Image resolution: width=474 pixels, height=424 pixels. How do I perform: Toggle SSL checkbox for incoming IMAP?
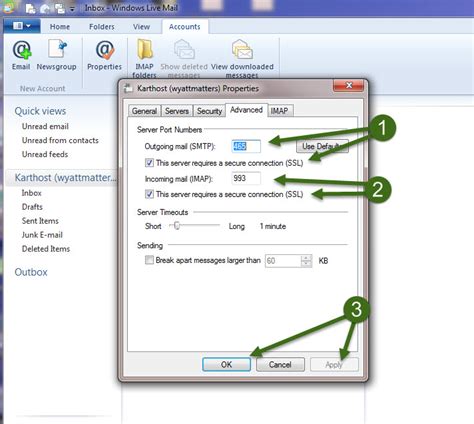click(149, 194)
